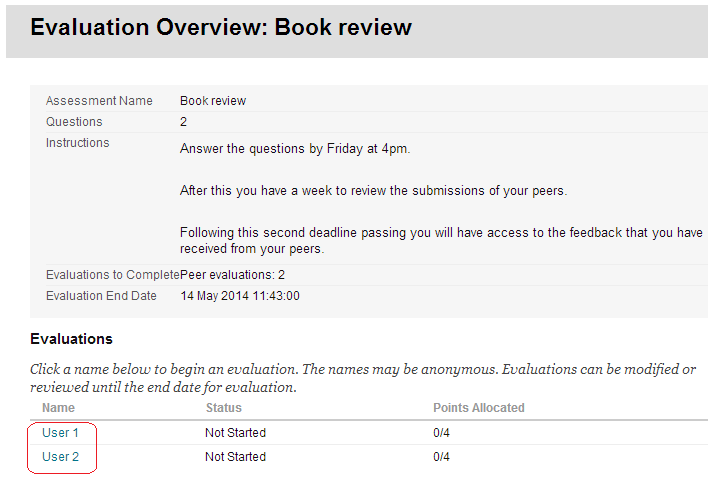The width and height of the screenshot is (714, 478).
Task: Click the Name column header
Action: (58, 408)
